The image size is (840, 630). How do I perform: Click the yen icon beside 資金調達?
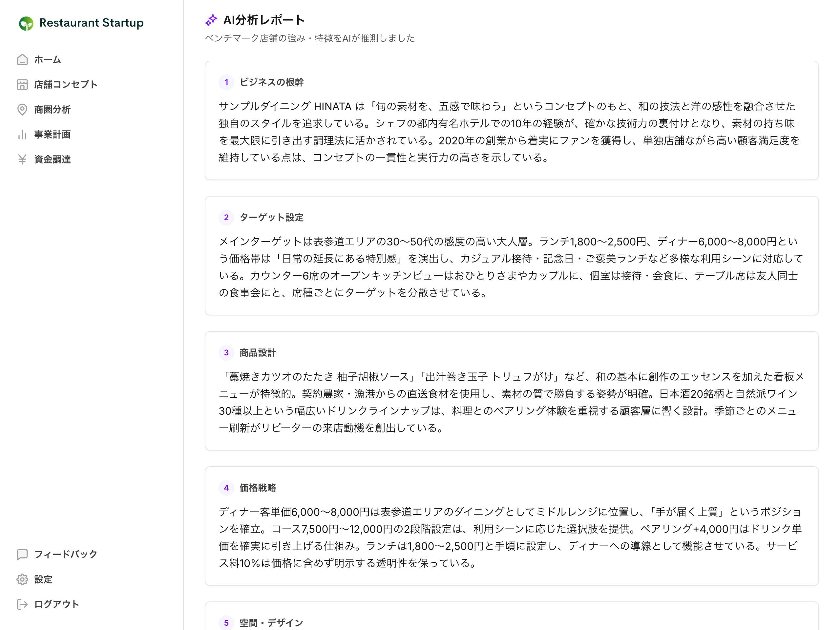point(22,159)
